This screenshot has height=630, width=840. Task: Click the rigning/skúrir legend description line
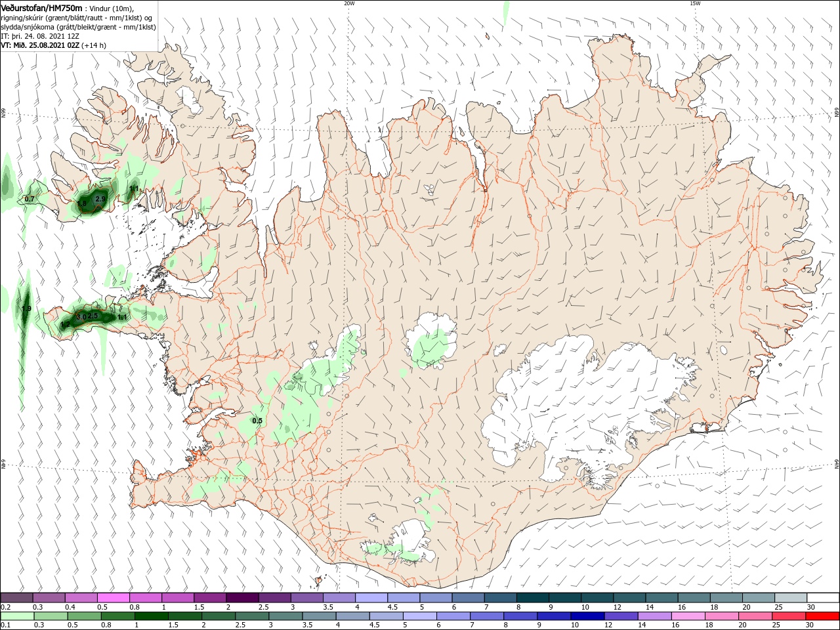[x=77, y=18]
